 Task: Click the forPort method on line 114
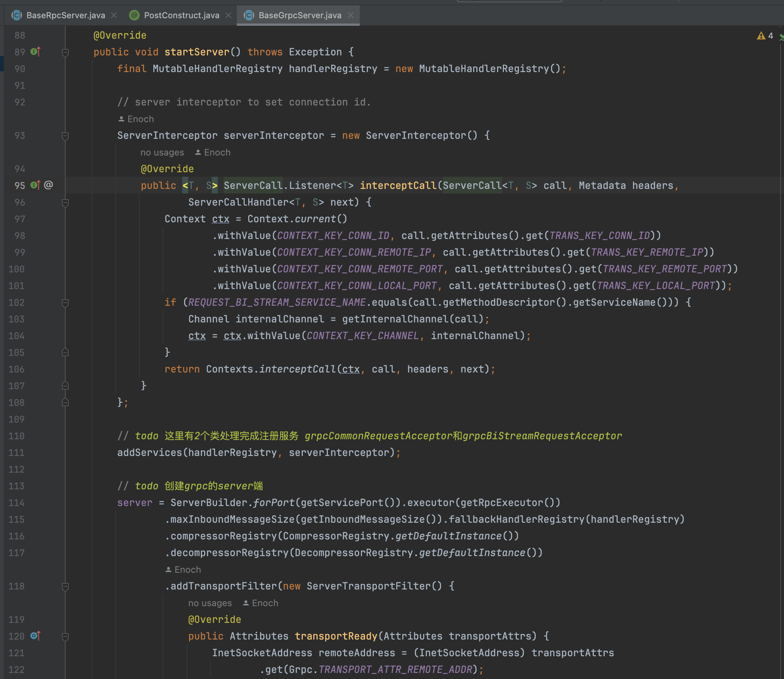(x=274, y=503)
